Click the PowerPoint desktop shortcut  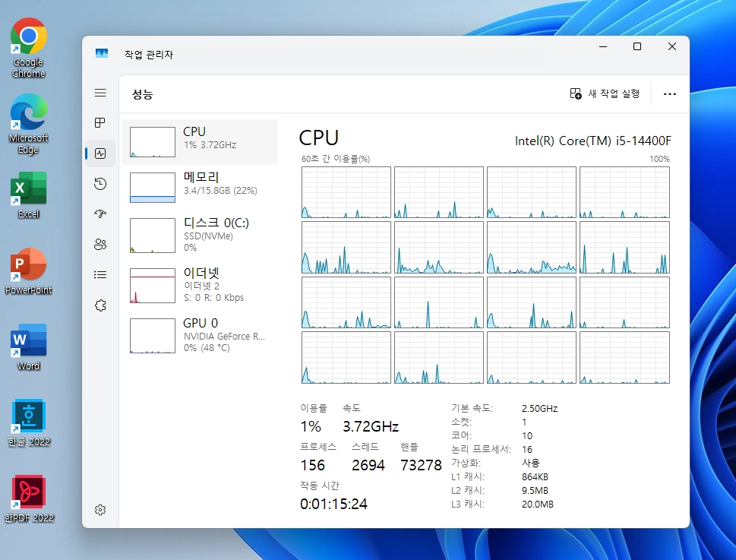pyautogui.click(x=29, y=271)
